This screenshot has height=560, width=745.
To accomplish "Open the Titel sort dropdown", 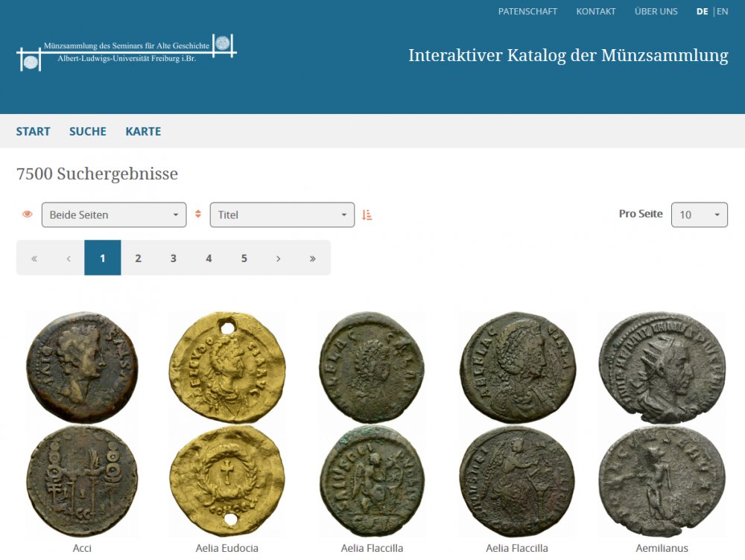I will tap(282, 214).
